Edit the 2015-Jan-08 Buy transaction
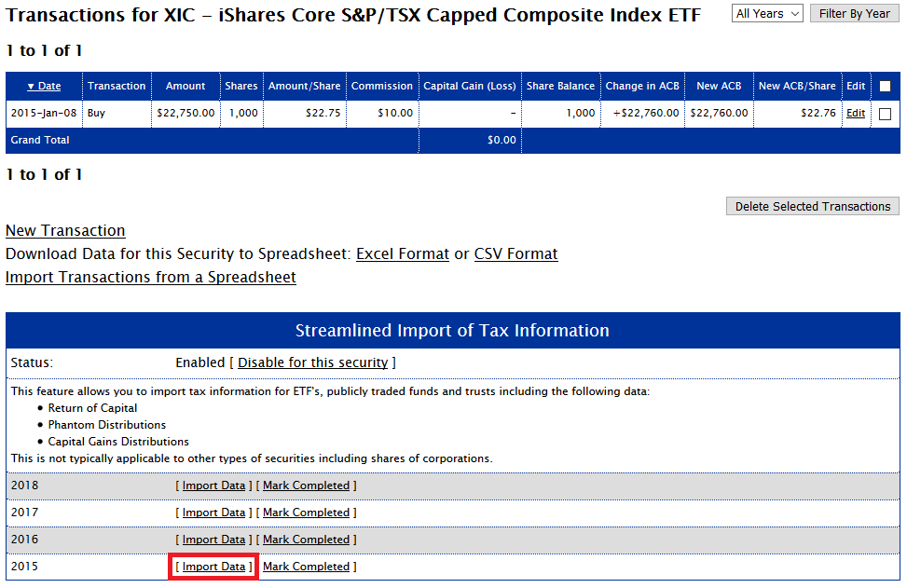The image size is (907, 588). (856, 114)
